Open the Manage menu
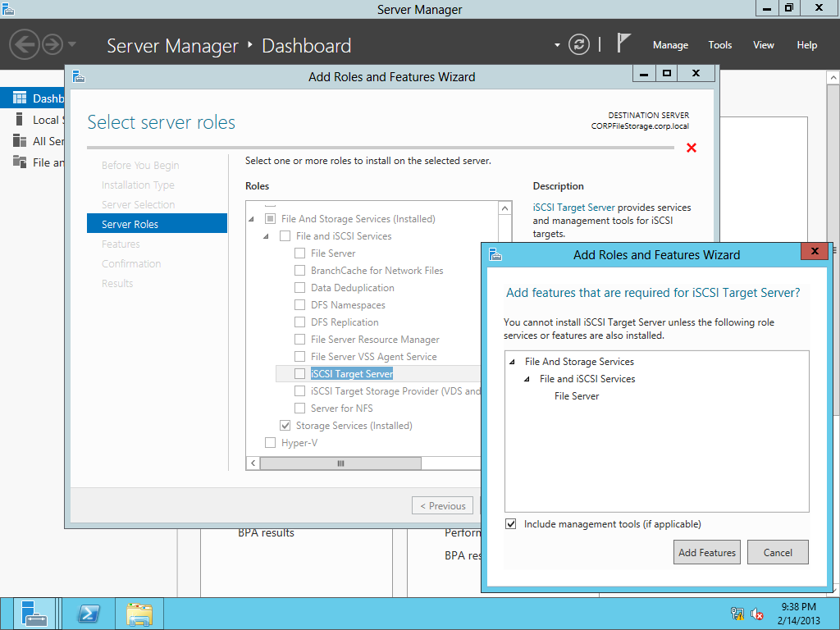The height and width of the screenshot is (630, 840). pos(670,45)
